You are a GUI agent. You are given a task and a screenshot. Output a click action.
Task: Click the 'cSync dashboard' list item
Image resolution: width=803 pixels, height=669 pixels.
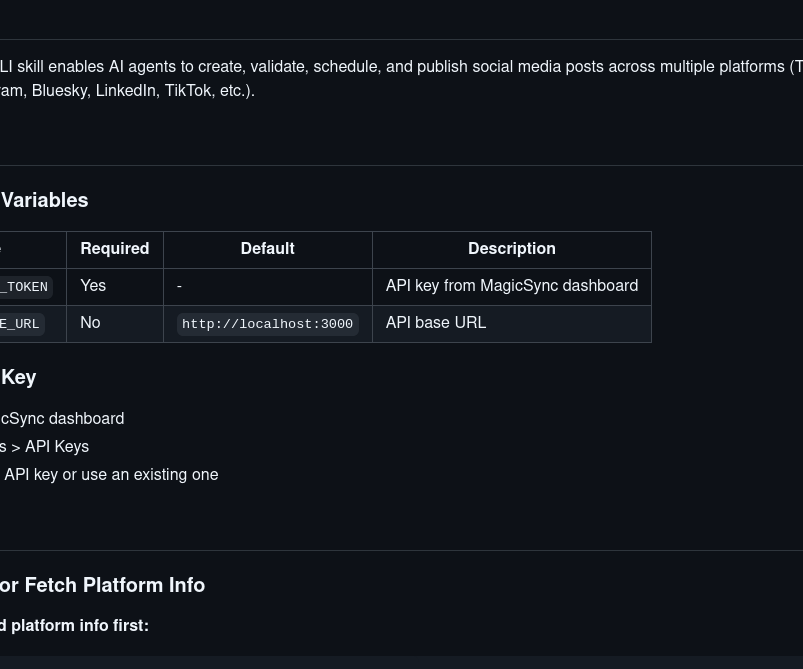[62, 419]
